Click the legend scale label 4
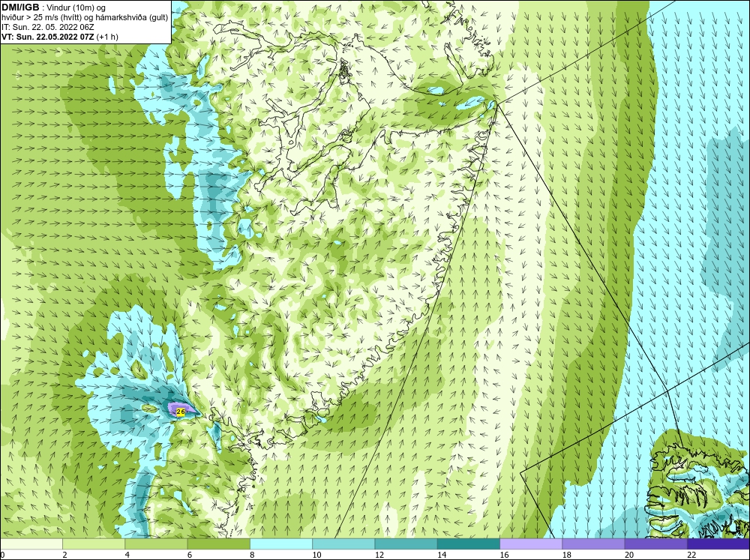This screenshot has width=750, height=560. pyautogui.click(x=127, y=555)
